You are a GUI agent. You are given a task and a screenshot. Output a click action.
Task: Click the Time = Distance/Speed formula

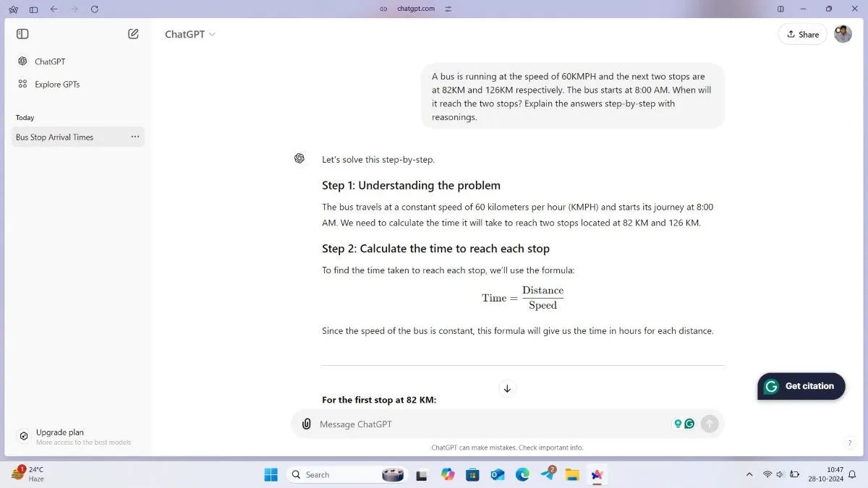point(522,297)
